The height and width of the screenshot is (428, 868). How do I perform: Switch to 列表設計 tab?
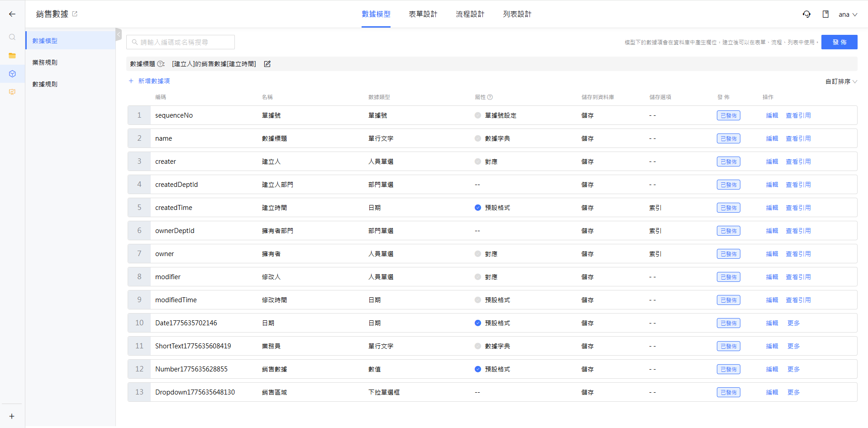[517, 14]
